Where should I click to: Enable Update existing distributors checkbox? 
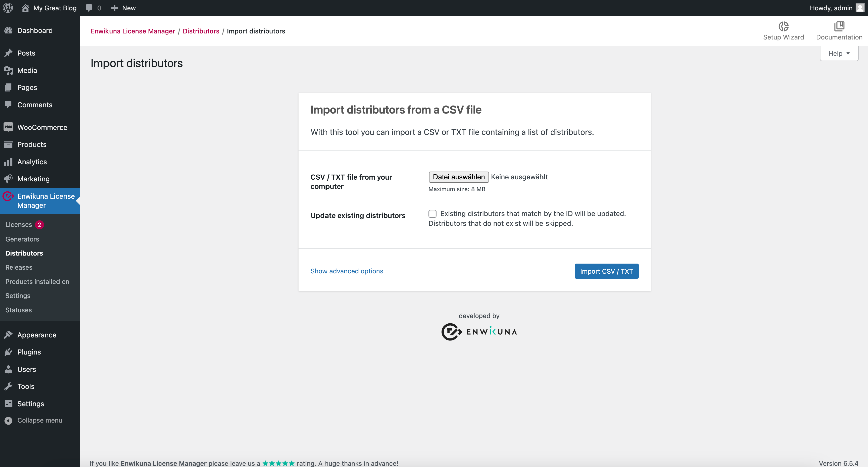[432, 214]
